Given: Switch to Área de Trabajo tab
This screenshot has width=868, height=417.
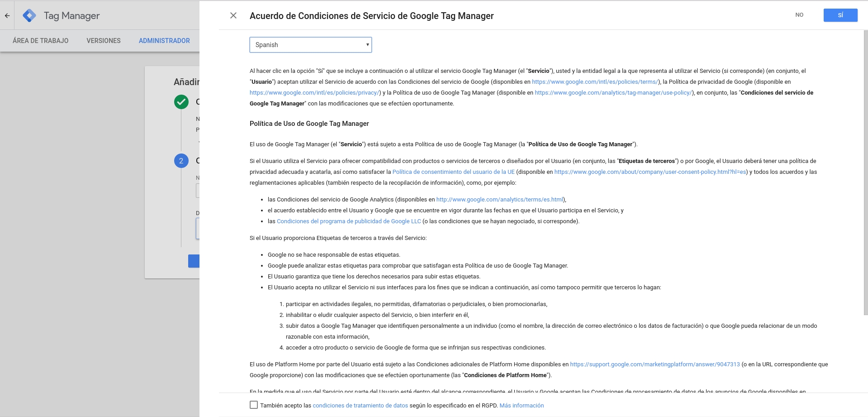Looking at the screenshot, I should [x=41, y=41].
